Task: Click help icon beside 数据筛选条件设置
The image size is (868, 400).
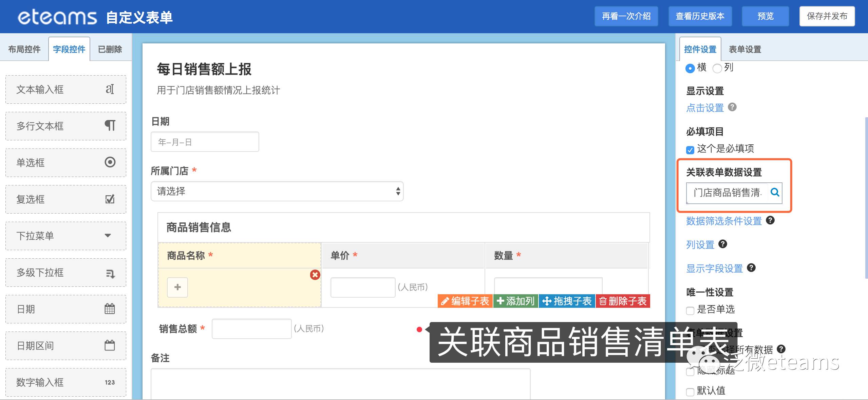Action: coord(770,220)
